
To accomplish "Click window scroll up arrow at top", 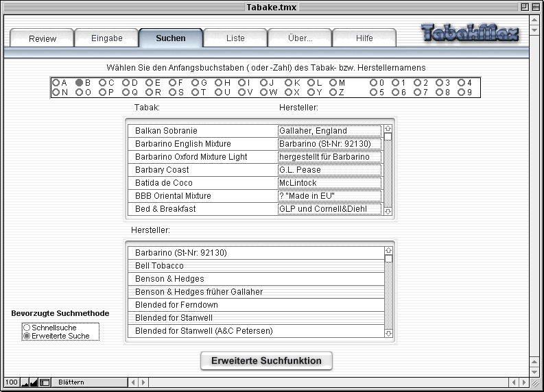I will pyautogui.click(x=534, y=20).
